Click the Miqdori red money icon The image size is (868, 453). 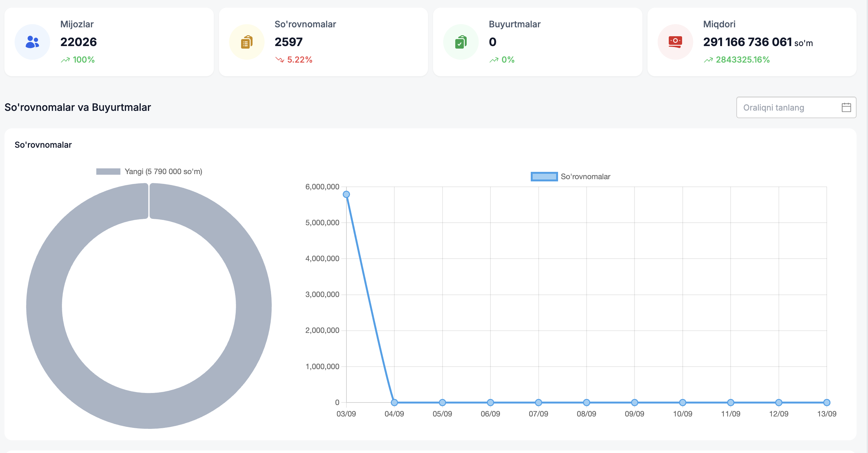coord(675,42)
